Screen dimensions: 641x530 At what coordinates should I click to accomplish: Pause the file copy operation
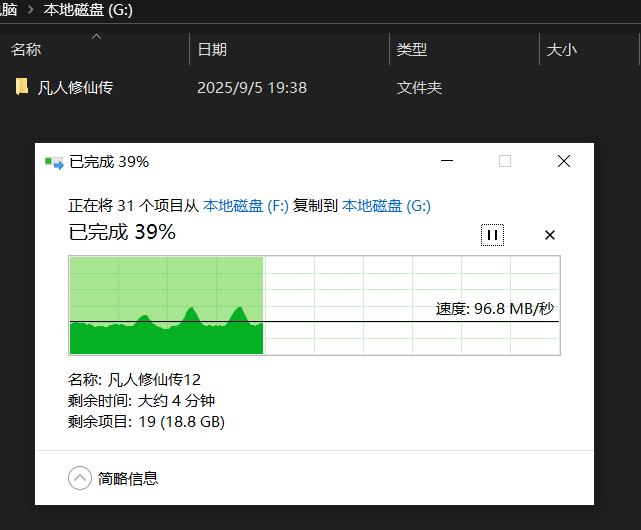pos(492,235)
